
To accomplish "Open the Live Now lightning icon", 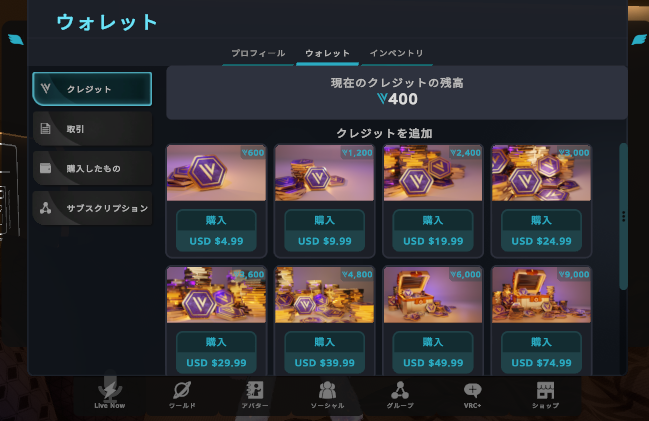I will coord(110,390).
